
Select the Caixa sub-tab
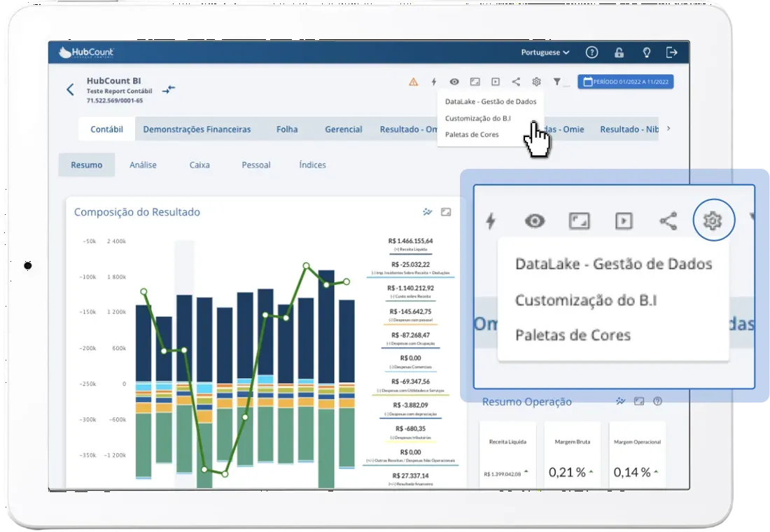pos(199,165)
